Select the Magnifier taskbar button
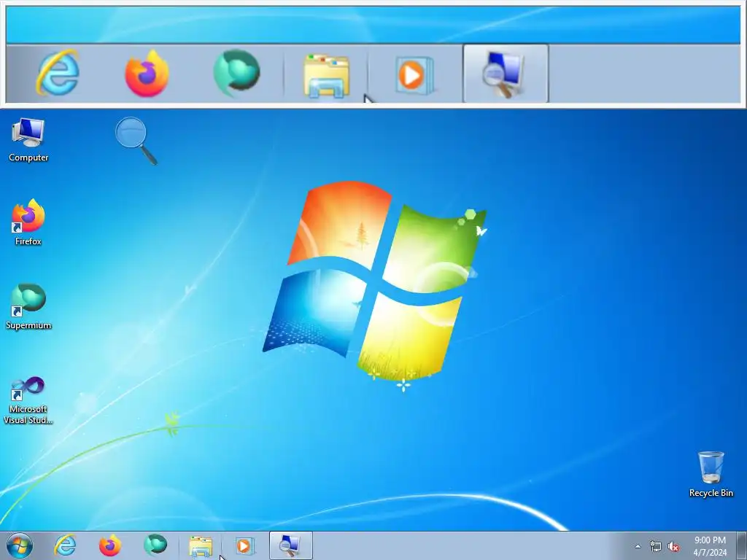Viewport: 747px width, 560px height. pos(290,545)
